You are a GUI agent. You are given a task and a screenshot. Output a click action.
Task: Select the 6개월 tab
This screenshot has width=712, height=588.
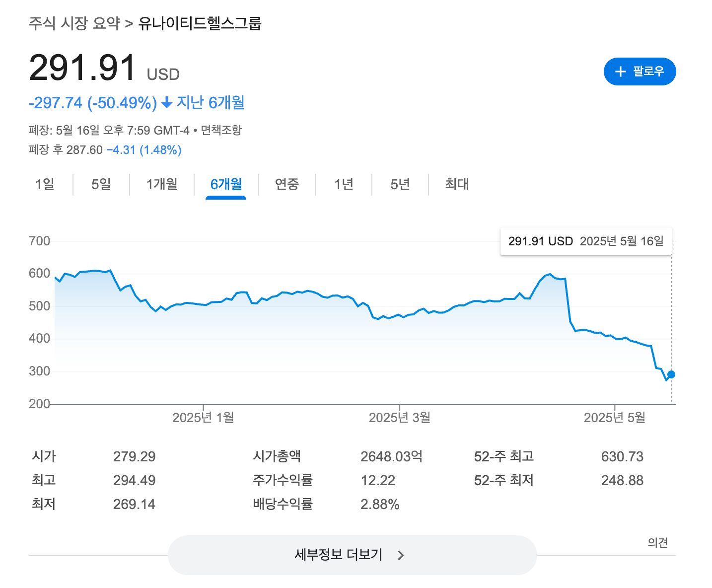tap(226, 184)
